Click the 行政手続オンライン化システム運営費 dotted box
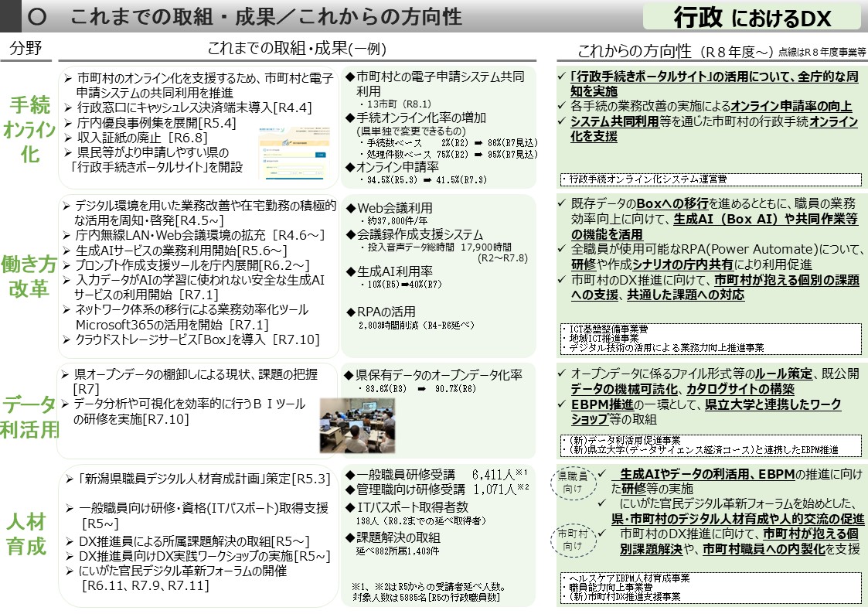The width and height of the screenshot is (868, 614). tap(711, 179)
